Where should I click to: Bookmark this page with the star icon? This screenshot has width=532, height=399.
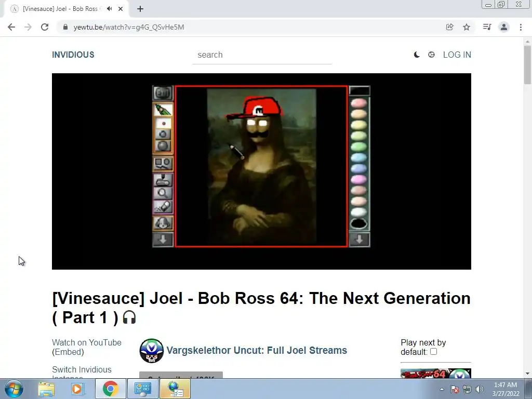(467, 27)
